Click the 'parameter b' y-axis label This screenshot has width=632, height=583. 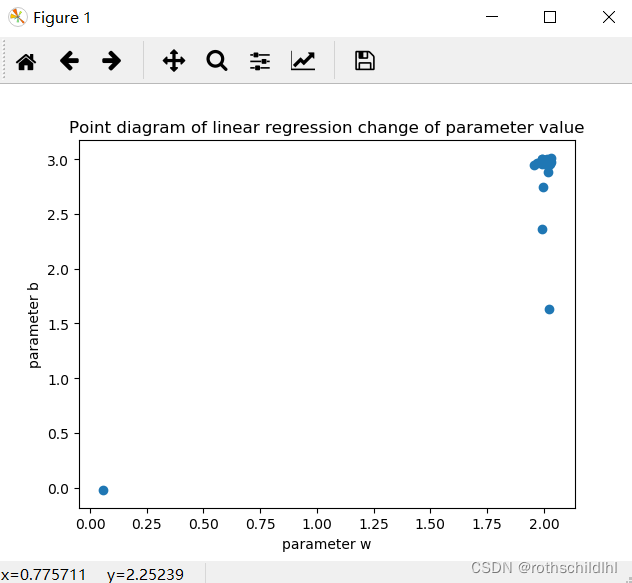coord(35,325)
